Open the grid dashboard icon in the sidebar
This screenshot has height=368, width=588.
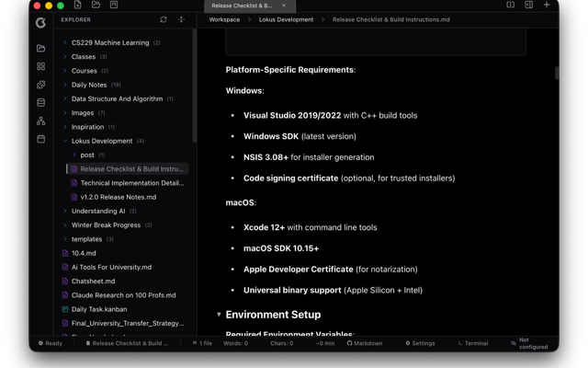click(x=40, y=66)
